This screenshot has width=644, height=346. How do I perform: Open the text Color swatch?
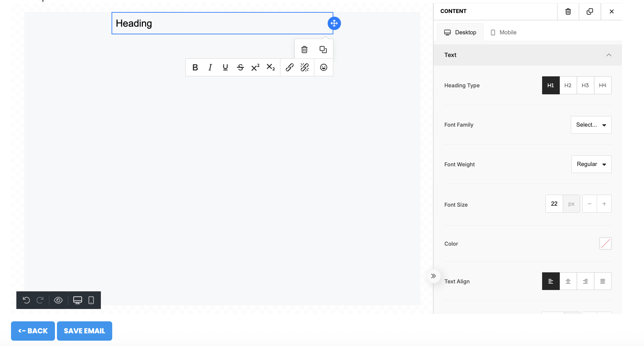pyautogui.click(x=605, y=244)
